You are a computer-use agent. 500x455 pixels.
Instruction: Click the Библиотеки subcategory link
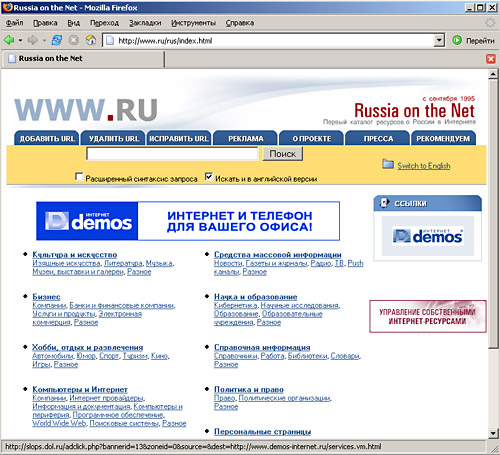tap(307, 356)
